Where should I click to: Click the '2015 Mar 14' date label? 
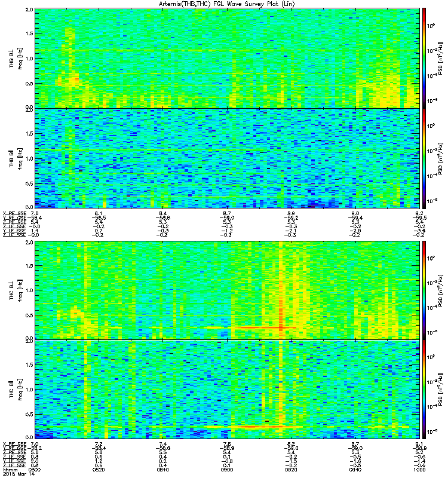tap(19, 474)
